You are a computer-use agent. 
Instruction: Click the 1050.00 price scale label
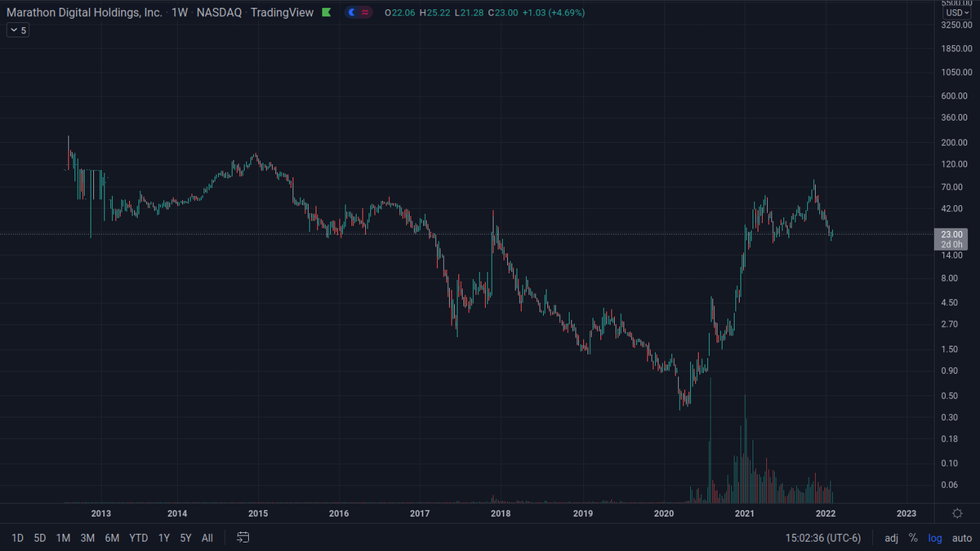coord(956,72)
